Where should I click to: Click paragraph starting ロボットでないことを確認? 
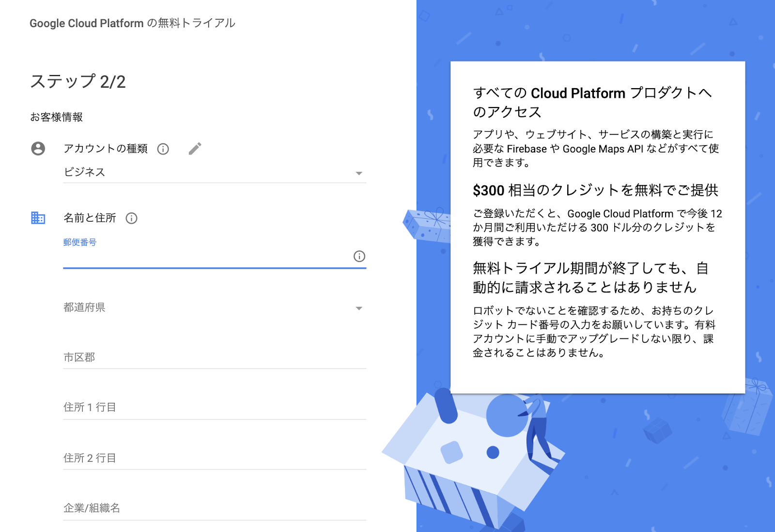tap(594, 332)
